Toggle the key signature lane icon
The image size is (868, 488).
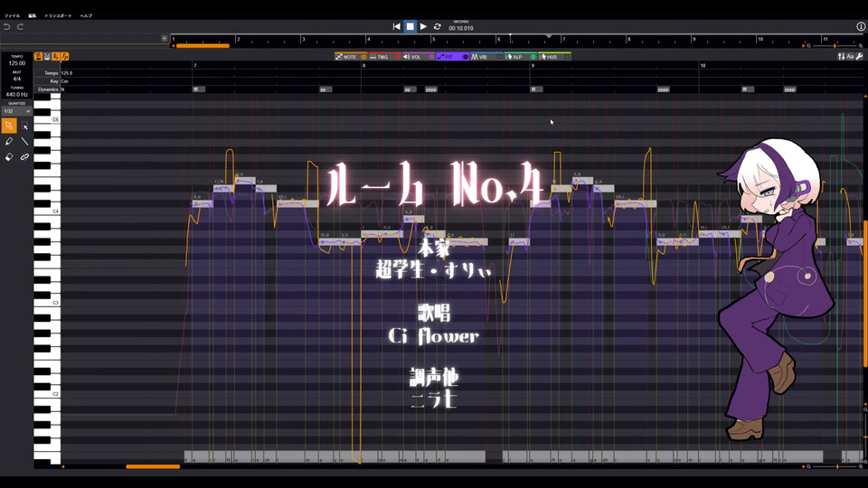point(56,56)
